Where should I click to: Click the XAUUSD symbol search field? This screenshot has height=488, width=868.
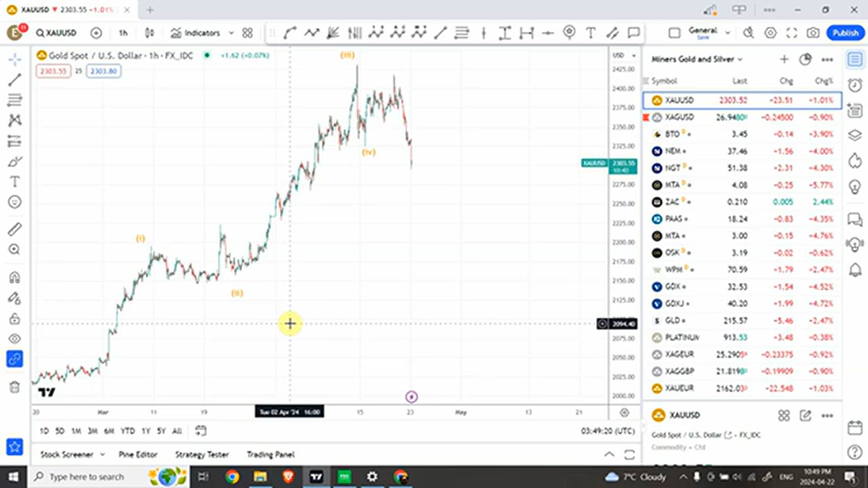point(57,33)
